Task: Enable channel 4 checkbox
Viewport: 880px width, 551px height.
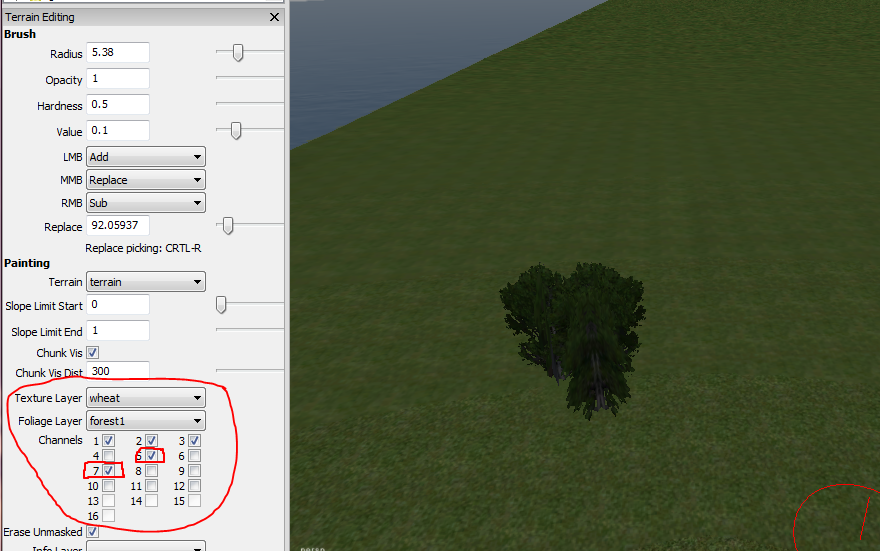Action: click(x=109, y=456)
